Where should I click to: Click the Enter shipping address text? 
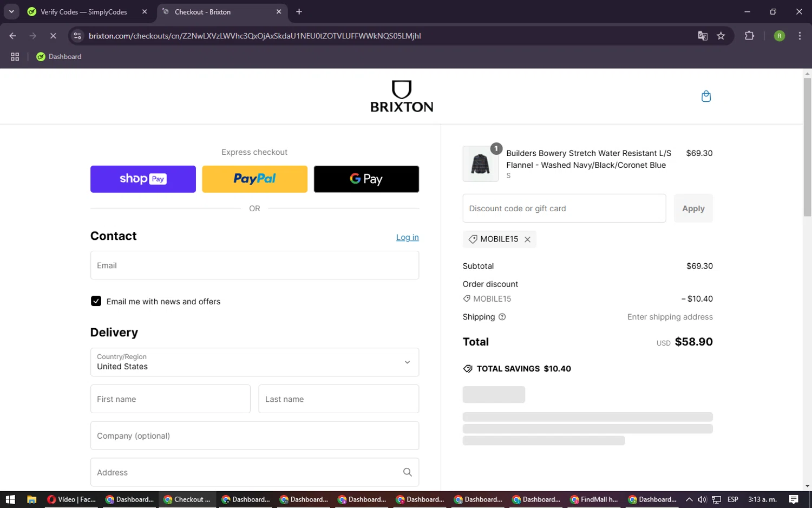tap(670, 317)
